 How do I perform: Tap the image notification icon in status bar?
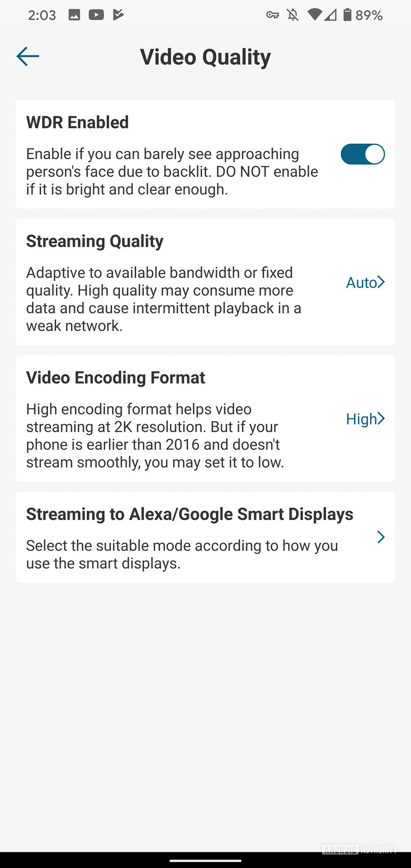pyautogui.click(x=74, y=15)
